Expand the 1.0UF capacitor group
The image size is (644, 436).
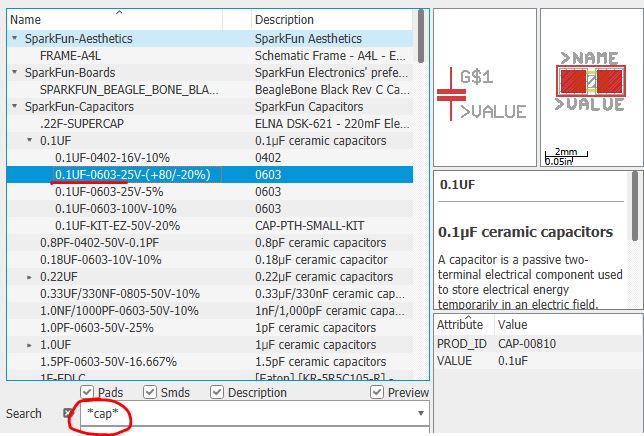[x=29, y=344]
